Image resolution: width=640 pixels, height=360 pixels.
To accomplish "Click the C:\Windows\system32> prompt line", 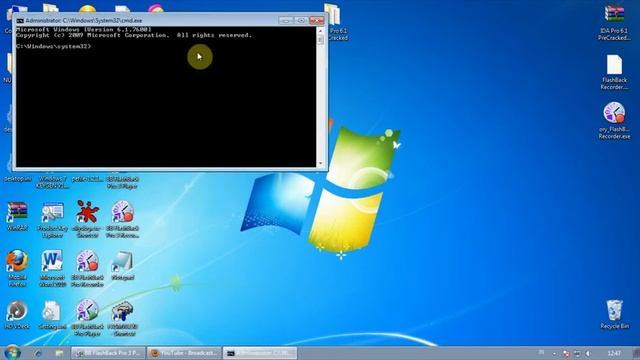I will [x=53, y=47].
